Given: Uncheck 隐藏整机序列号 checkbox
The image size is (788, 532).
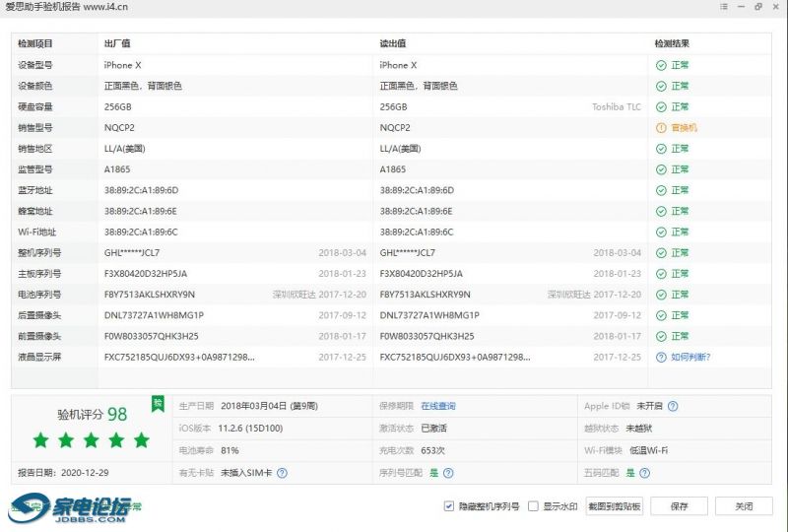Looking at the screenshot, I should 449,506.
